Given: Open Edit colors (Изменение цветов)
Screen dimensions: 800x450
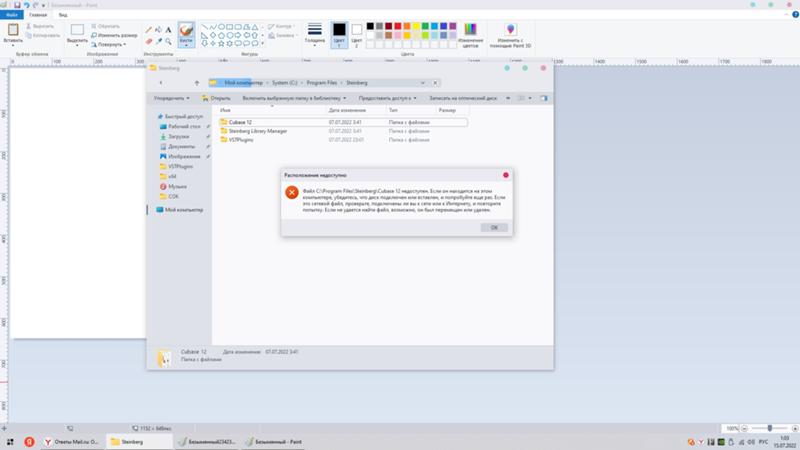Looking at the screenshot, I should 470,35.
